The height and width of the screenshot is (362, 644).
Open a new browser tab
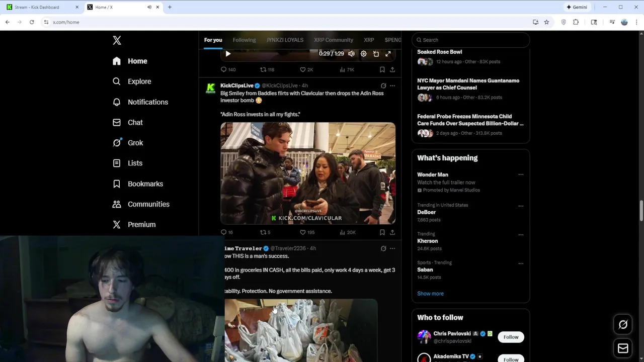[x=170, y=7]
